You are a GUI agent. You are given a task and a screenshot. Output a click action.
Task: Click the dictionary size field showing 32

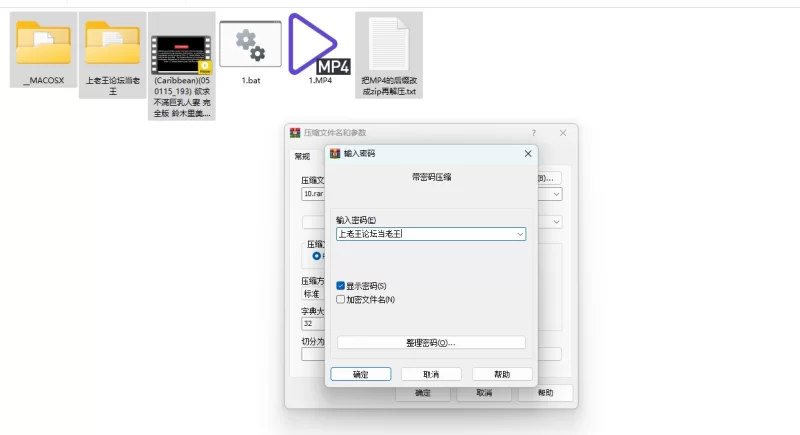pyautogui.click(x=313, y=323)
